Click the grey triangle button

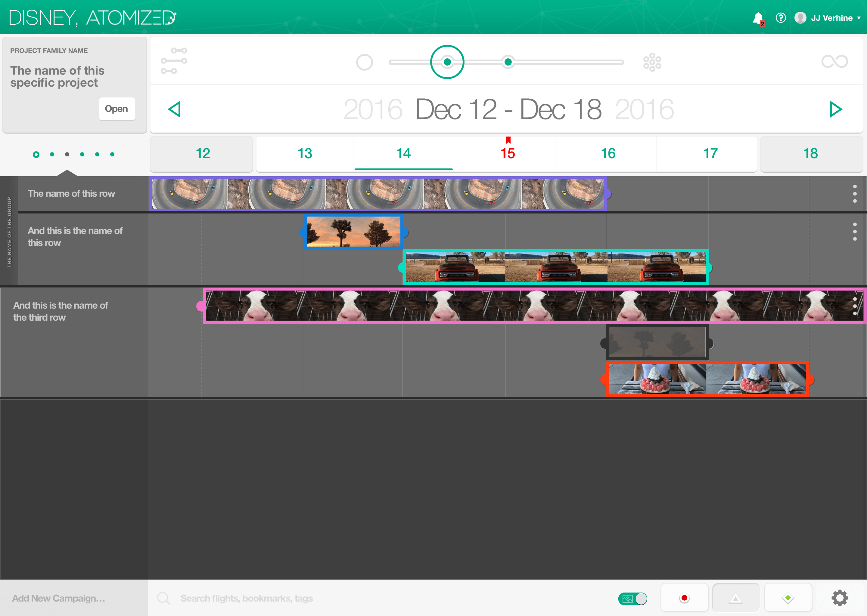click(736, 598)
